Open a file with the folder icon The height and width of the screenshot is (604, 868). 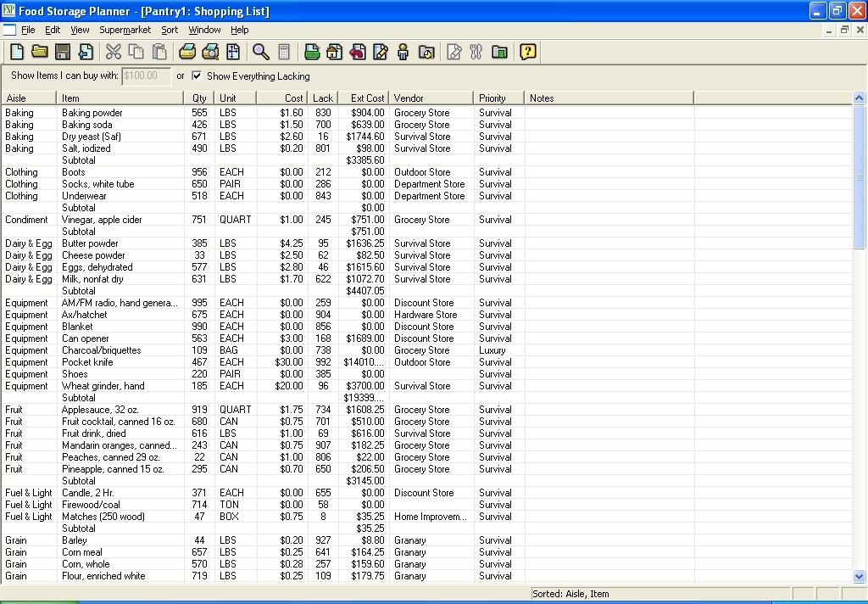coord(39,52)
